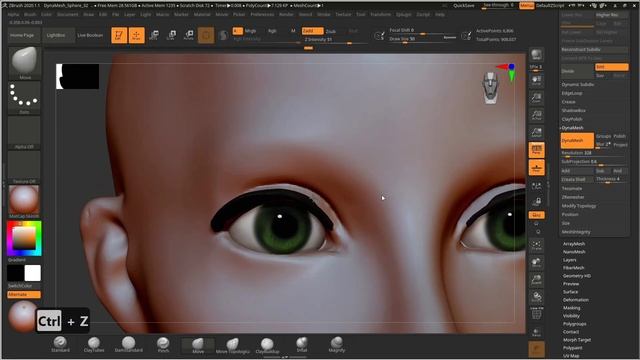Open the Brush menu
Image resolution: width=640 pixels, height=360 pixels.
(30, 14)
